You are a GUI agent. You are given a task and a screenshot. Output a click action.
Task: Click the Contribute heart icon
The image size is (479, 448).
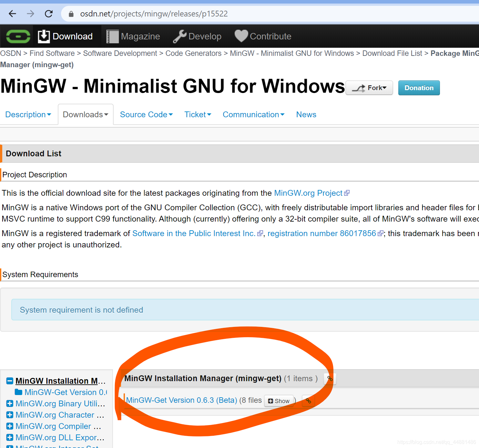241,36
